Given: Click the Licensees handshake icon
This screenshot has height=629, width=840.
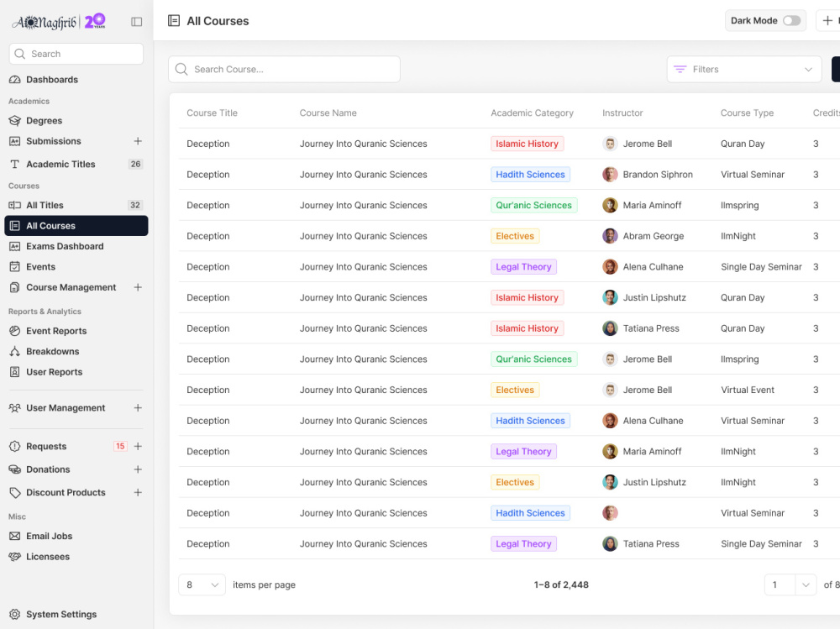Looking at the screenshot, I should [x=14, y=557].
